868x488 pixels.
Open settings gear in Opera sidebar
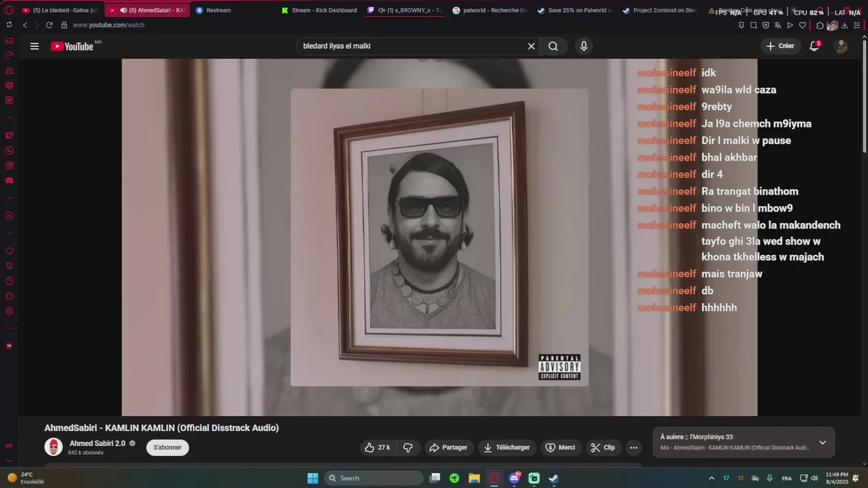pyautogui.click(x=9, y=311)
